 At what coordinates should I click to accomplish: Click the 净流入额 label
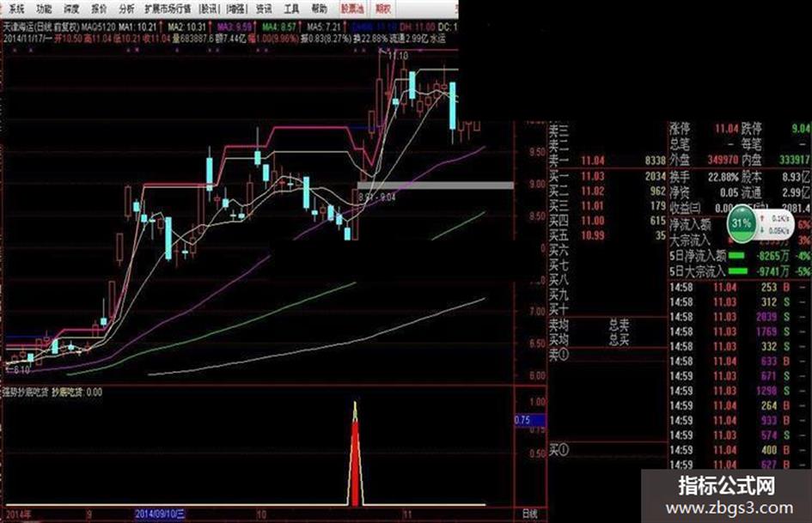click(691, 225)
